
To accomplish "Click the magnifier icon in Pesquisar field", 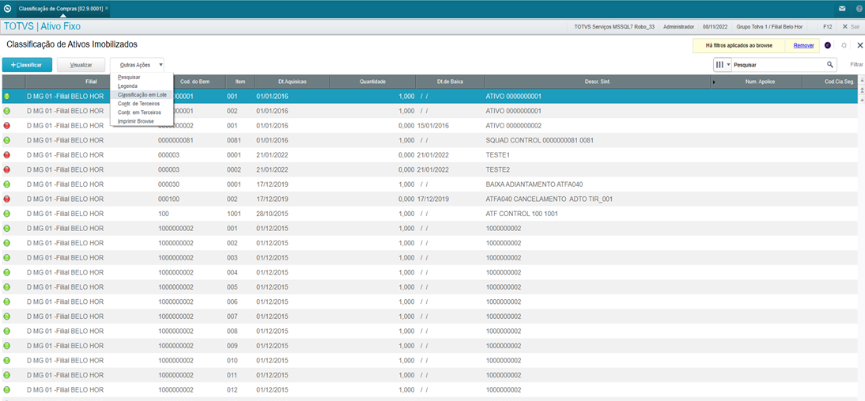I will point(830,65).
